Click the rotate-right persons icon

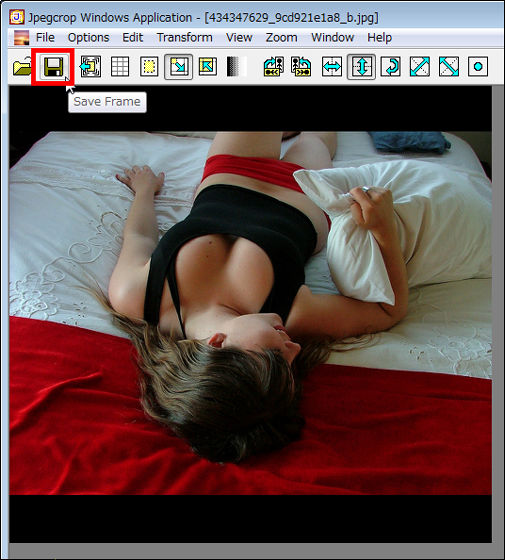coord(301,67)
